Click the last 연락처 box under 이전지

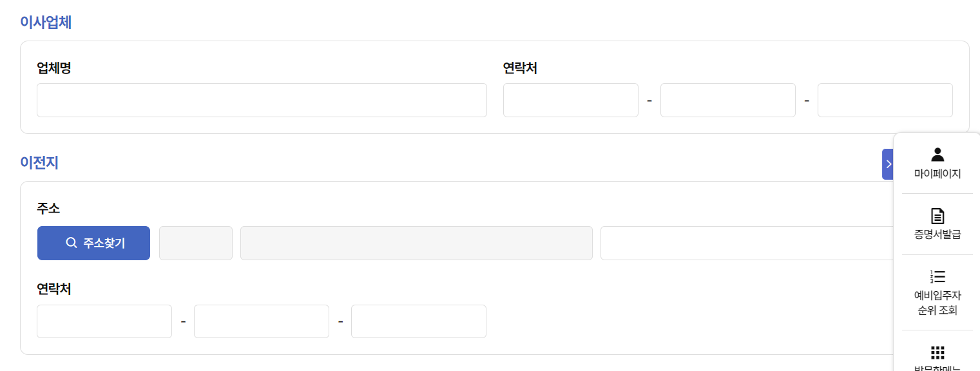pos(418,321)
